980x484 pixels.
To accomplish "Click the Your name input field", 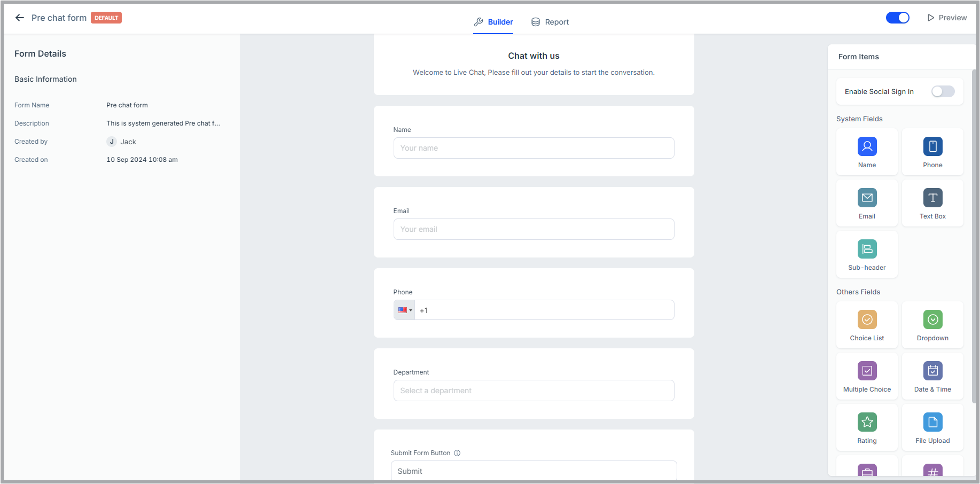I will click(534, 148).
